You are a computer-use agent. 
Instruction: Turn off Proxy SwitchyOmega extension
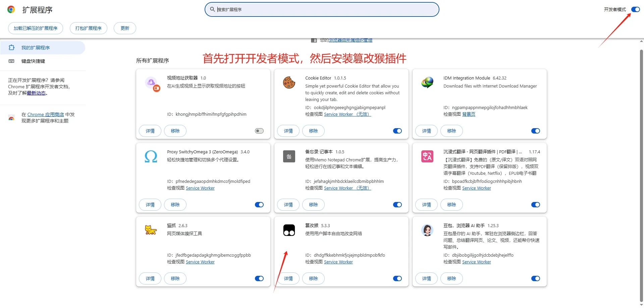click(259, 205)
